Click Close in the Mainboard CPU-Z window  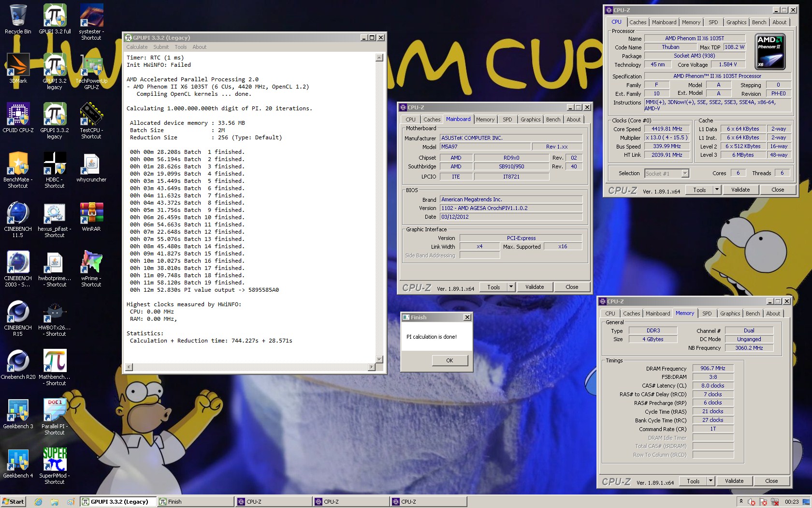572,287
